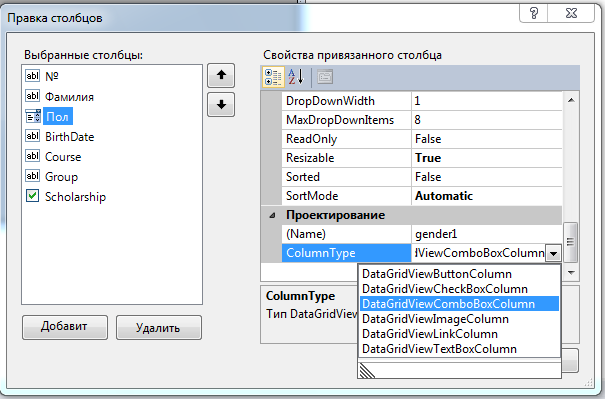The image size is (605, 399).
Task: Select the ReadOnly property name
Action: [x=346, y=139]
